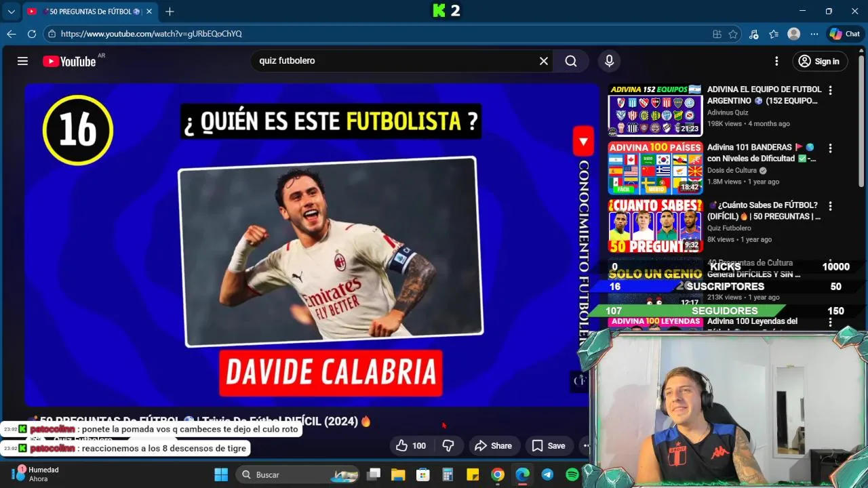Click '1.8M views • 1 year ago' text

[743, 182]
